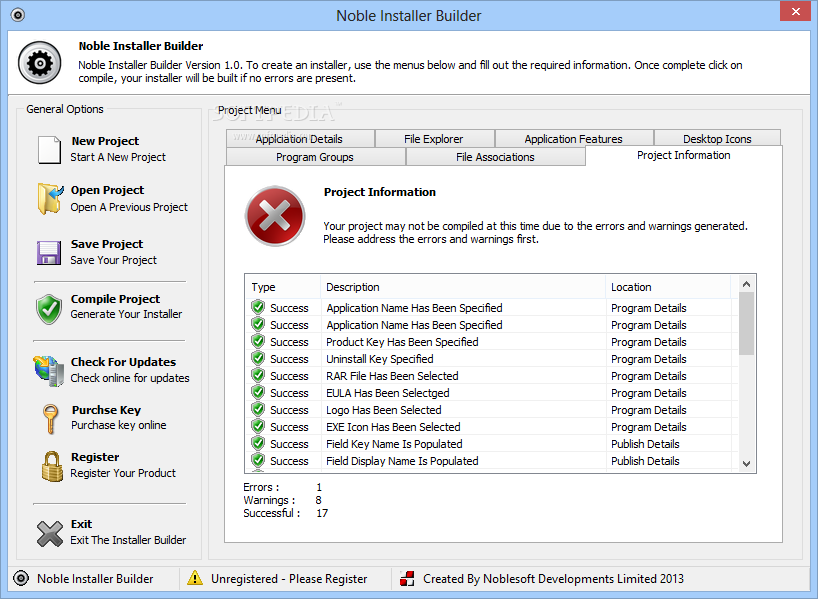Select 'RAR File Has Been Selected' description

click(x=392, y=376)
